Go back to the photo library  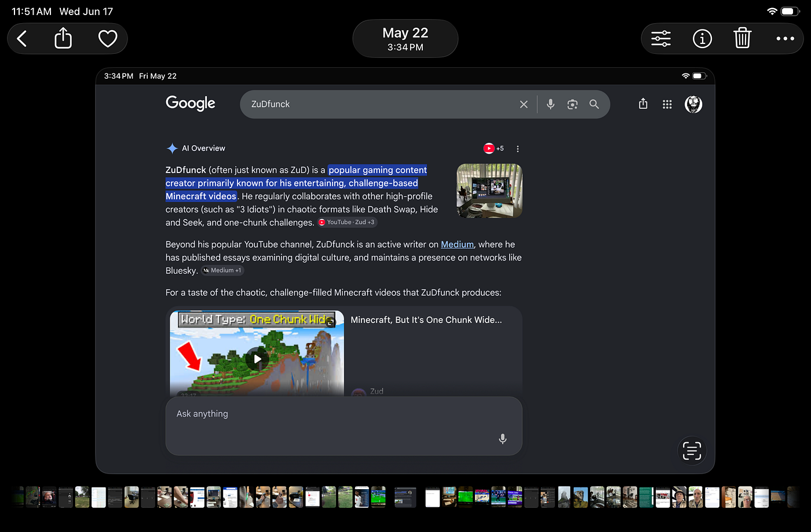click(22, 39)
